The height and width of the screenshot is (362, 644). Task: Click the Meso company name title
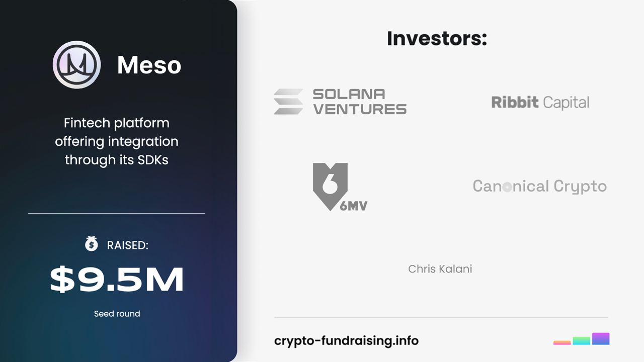[x=149, y=65]
